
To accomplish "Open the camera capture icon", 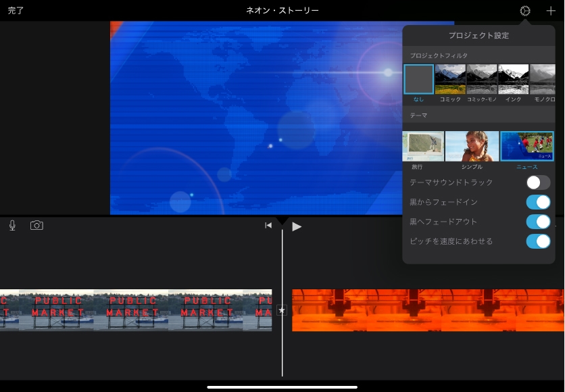I will click(x=36, y=226).
